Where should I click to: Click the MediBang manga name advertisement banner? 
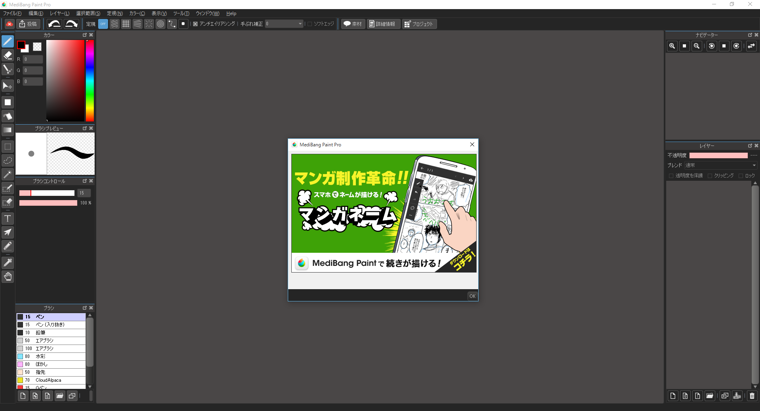coord(384,213)
